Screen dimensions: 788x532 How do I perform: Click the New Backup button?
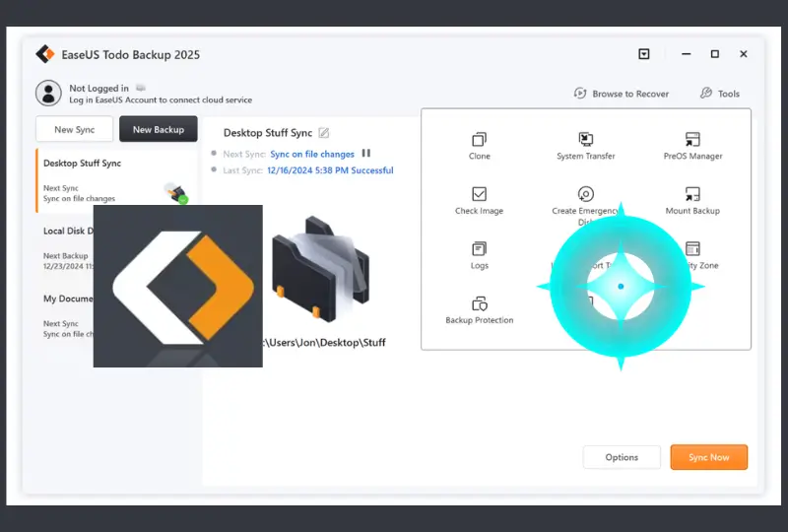(x=159, y=129)
